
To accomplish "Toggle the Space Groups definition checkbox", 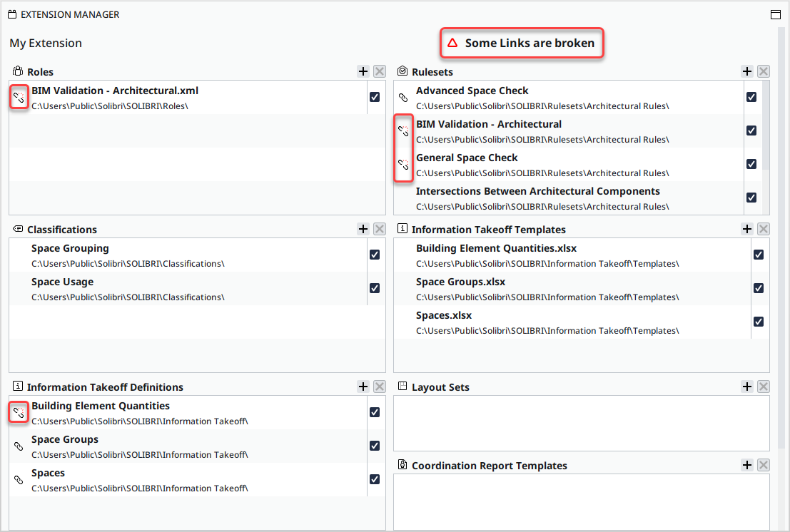I will click(x=375, y=446).
